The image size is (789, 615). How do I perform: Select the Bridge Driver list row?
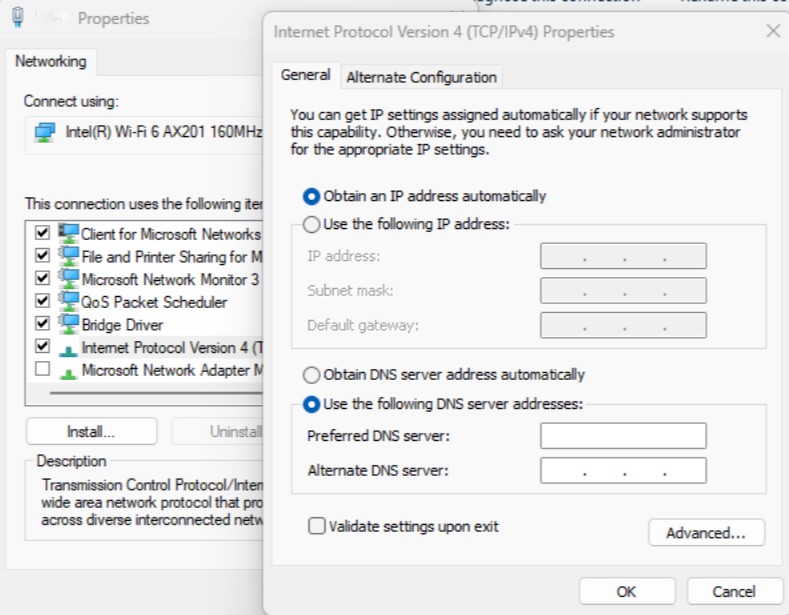coord(145,325)
